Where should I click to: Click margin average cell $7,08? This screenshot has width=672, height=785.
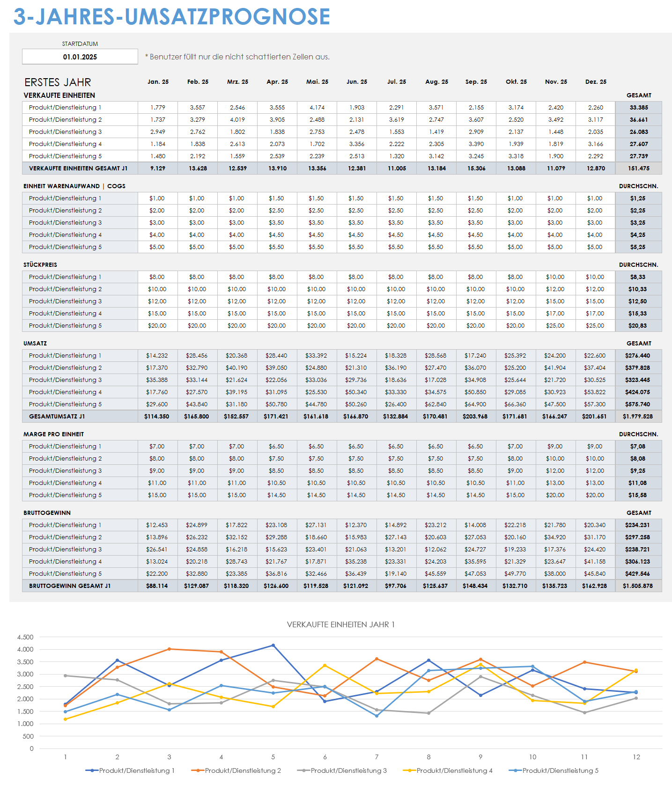[x=639, y=447]
